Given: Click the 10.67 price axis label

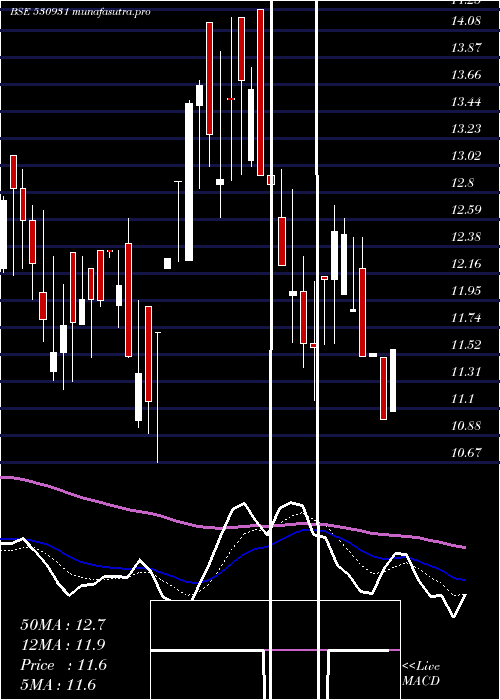Looking at the screenshot, I should pyautogui.click(x=467, y=453).
